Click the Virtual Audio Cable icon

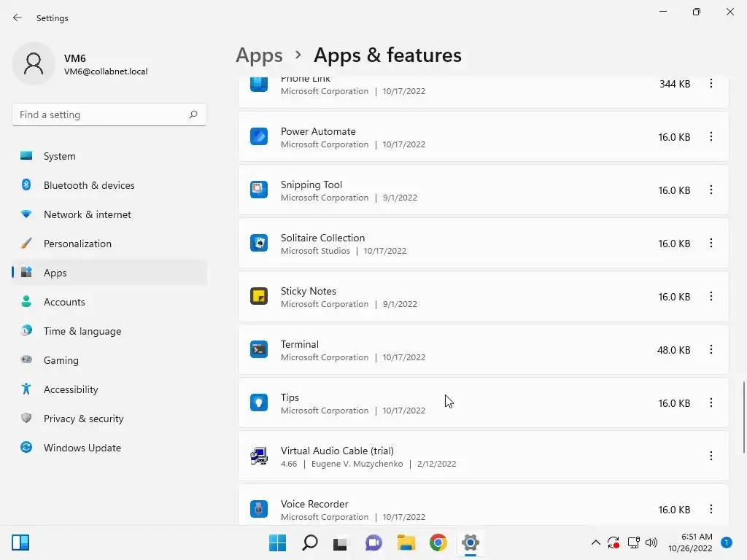258,456
